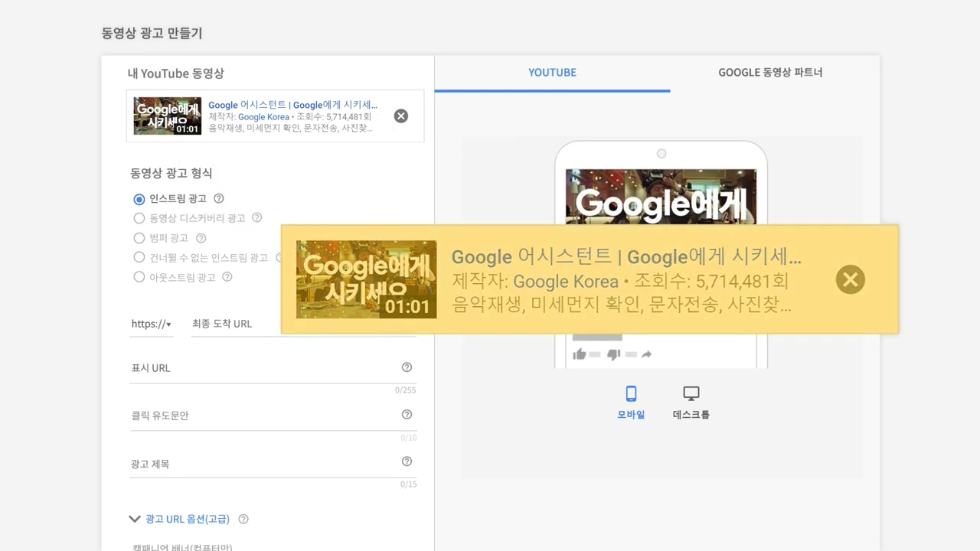980x551 pixels.
Task: Click the share arrow icon in phone preview
Action: click(646, 354)
